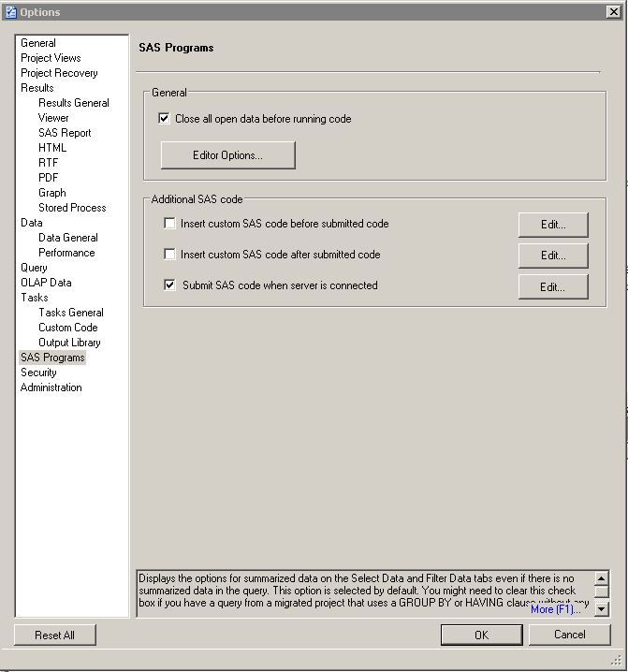Click the Options window title icon
628x672 pixels.
click(11, 11)
